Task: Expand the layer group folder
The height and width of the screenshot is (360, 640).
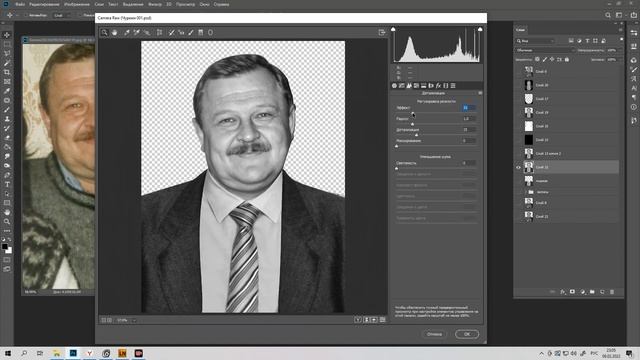Action: pyautogui.click(x=525, y=192)
